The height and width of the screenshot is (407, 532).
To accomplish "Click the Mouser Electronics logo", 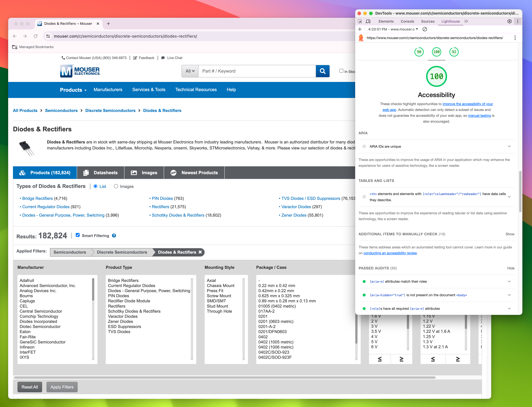I will point(80,71).
